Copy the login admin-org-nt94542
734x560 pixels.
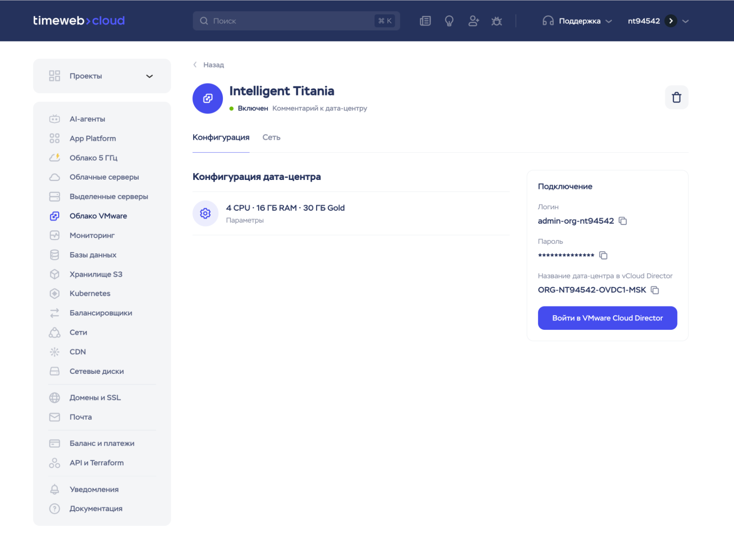point(623,221)
